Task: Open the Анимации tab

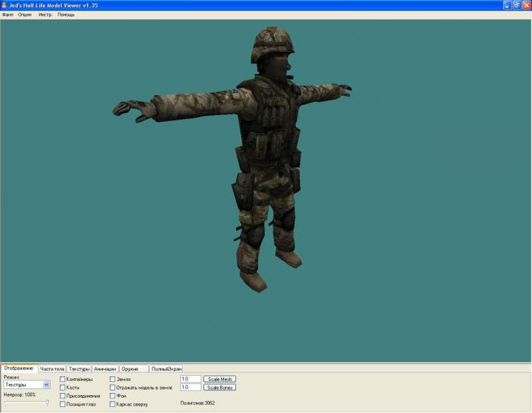Action: [105, 368]
